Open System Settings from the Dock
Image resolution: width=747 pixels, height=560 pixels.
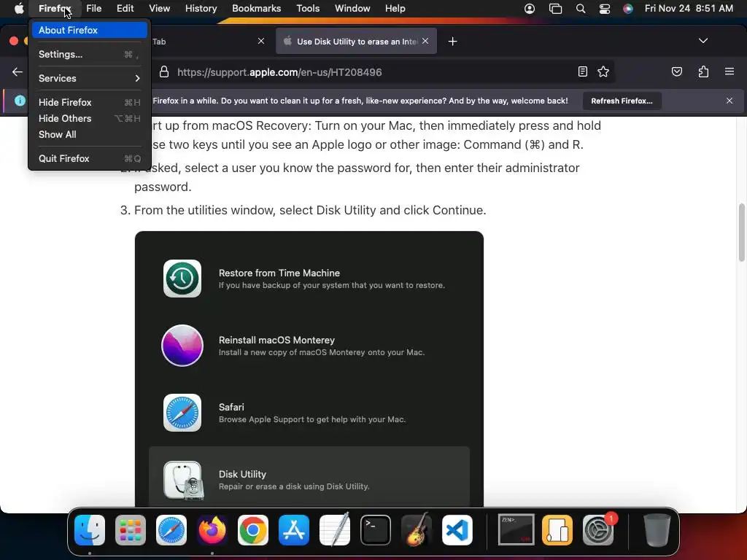click(x=598, y=530)
